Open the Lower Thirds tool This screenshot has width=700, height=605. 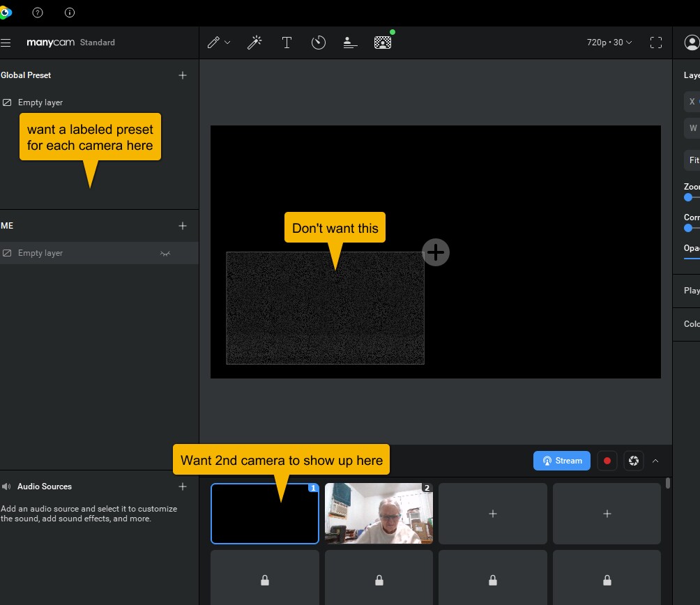(x=350, y=42)
